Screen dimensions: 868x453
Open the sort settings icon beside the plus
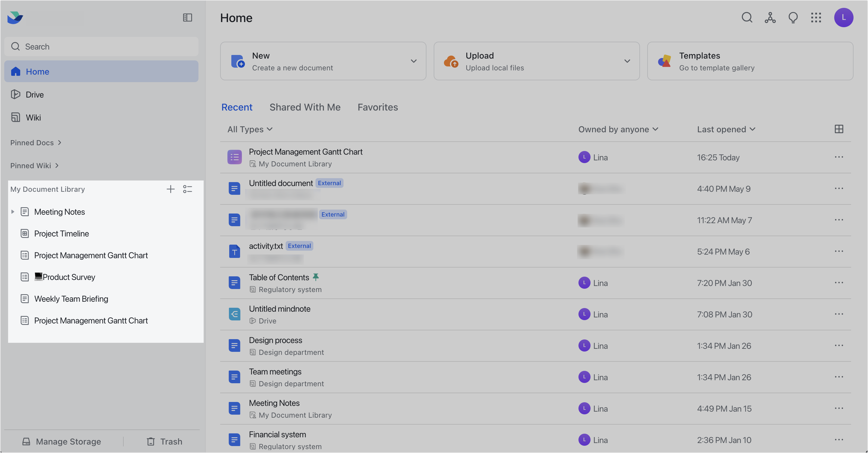[188, 189]
